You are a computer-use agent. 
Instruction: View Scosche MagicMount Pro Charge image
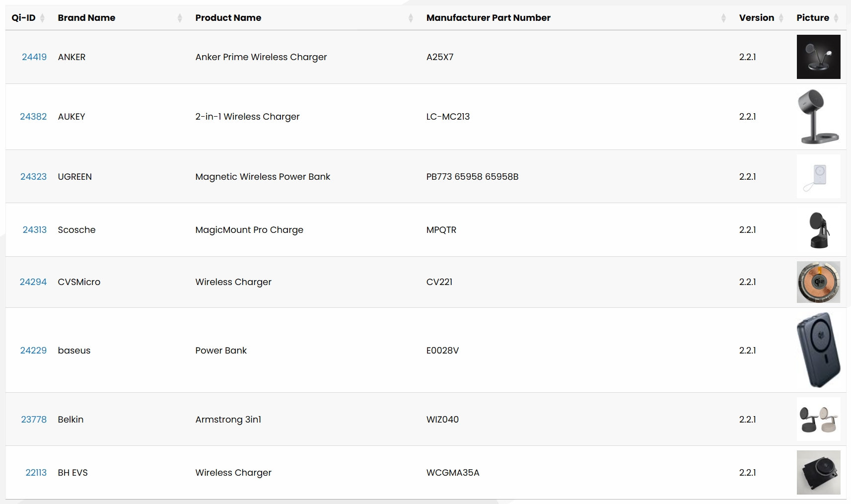coord(818,230)
